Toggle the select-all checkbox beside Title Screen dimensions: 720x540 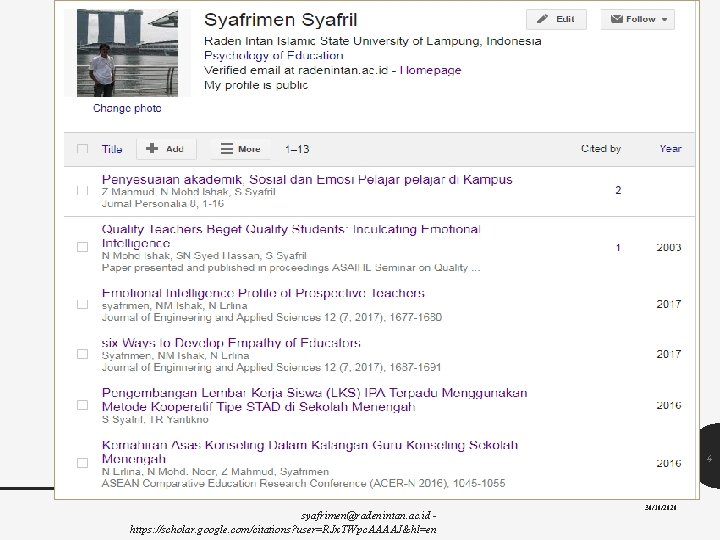pos(83,149)
